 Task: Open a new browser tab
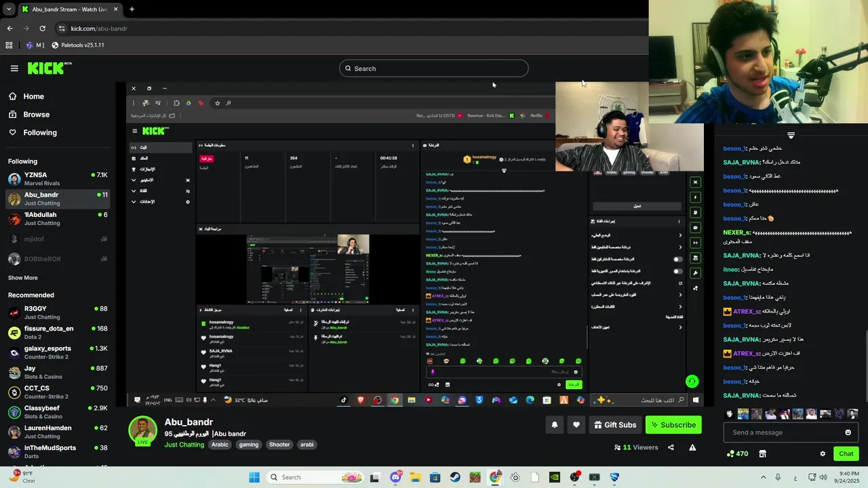132,9
